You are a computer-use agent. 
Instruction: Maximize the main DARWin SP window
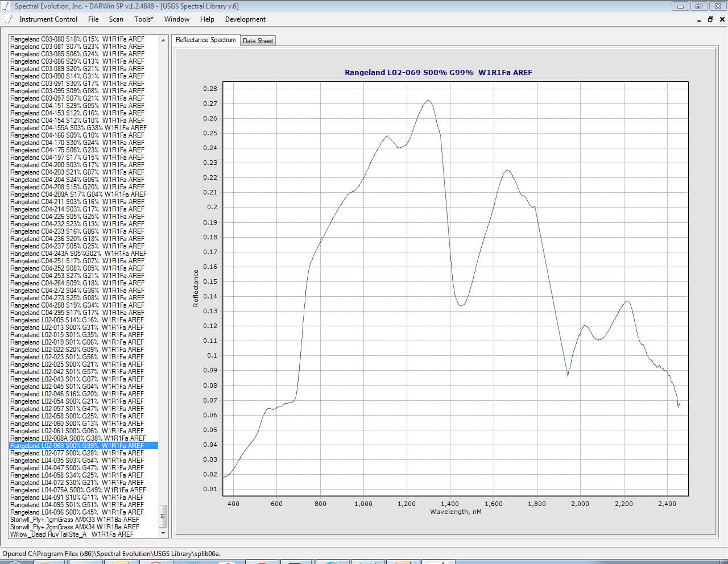click(x=699, y=6)
